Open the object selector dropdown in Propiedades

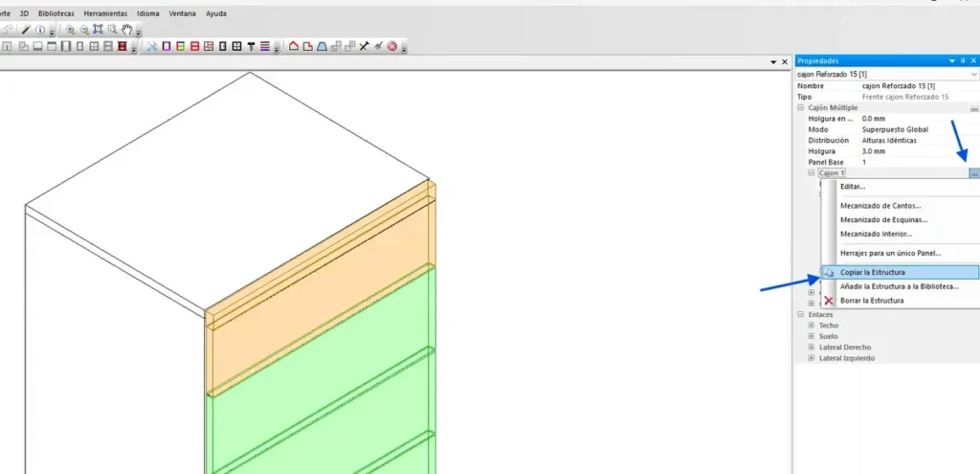[973, 74]
